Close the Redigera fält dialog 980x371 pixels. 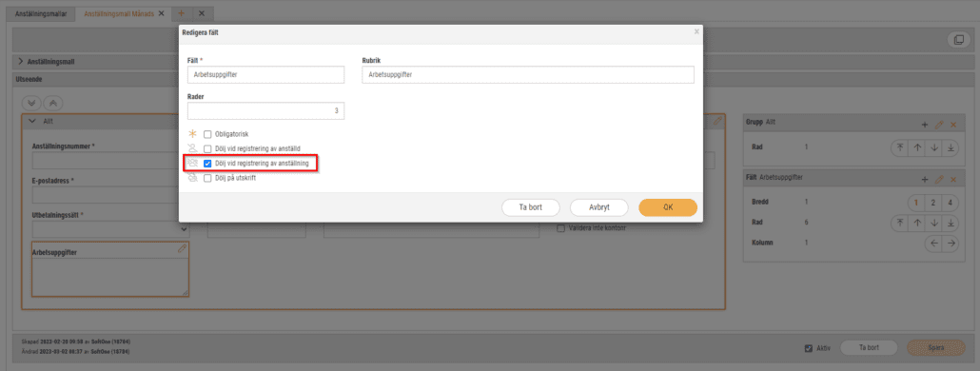(696, 31)
